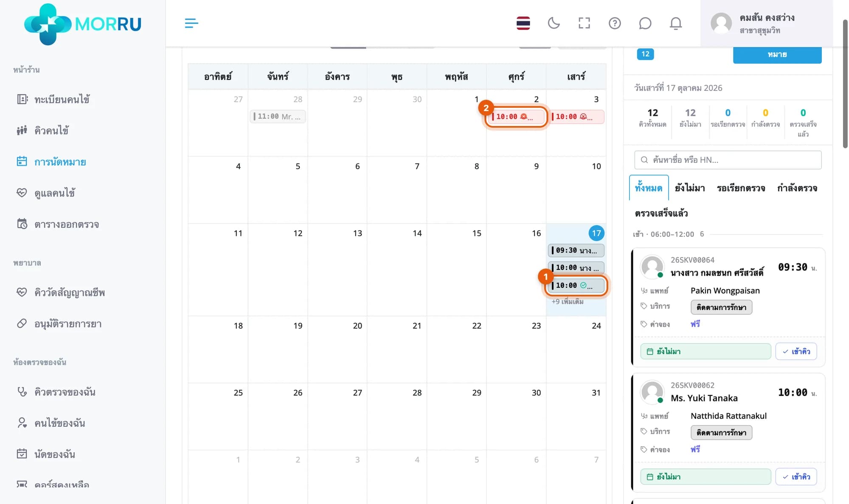Expand +9 เพิ่มเติม on day 17
849x504 pixels.
567,302
